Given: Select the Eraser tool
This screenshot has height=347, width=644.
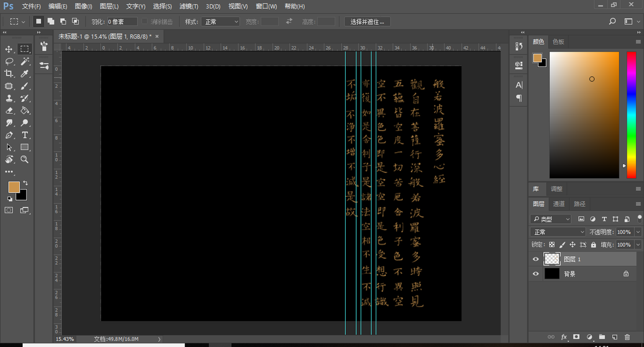Looking at the screenshot, I should (9, 110).
